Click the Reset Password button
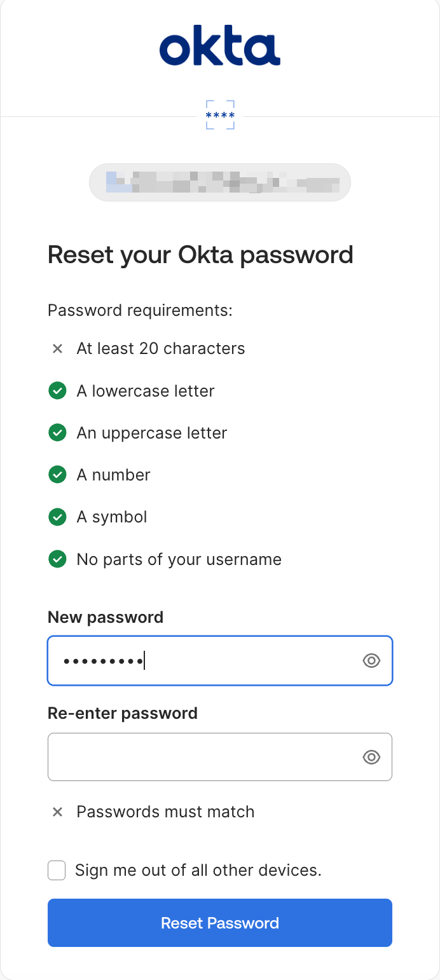440x980 pixels. 220,923
